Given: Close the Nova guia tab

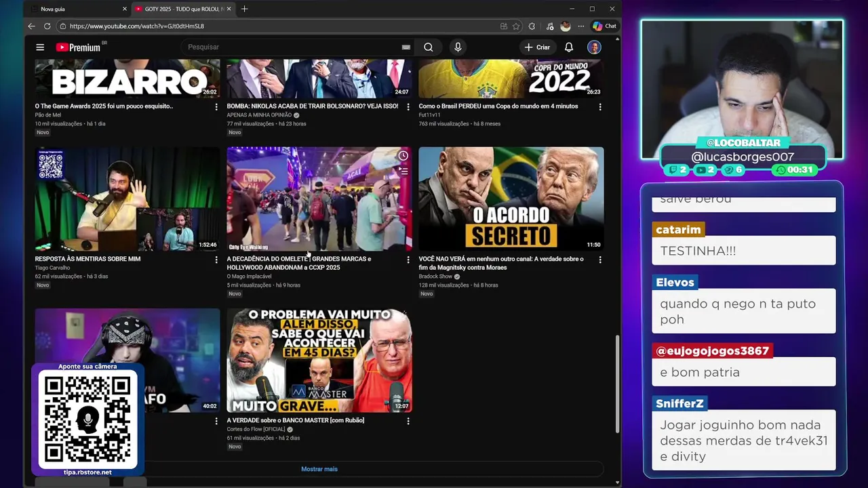Looking at the screenshot, I should [x=125, y=9].
